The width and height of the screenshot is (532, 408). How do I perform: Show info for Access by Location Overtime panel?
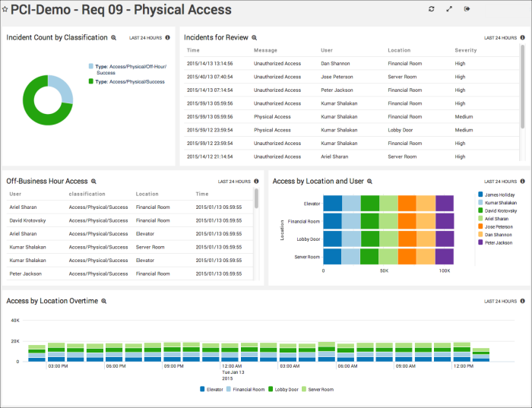(x=522, y=302)
